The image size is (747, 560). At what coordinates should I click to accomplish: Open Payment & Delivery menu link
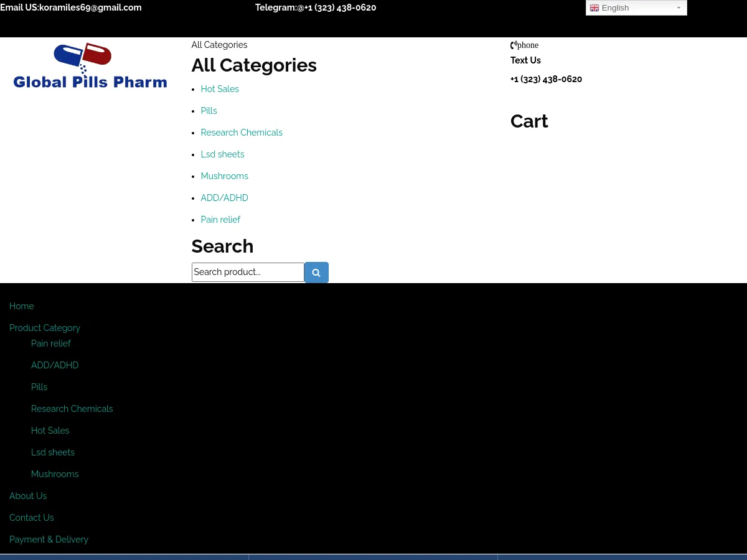click(x=49, y=539)
